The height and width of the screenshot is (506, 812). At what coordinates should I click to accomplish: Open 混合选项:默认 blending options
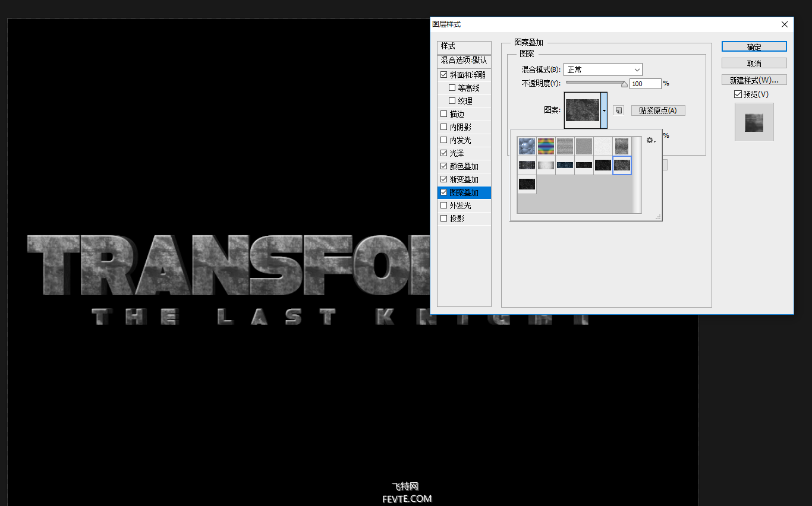(464, 61)
